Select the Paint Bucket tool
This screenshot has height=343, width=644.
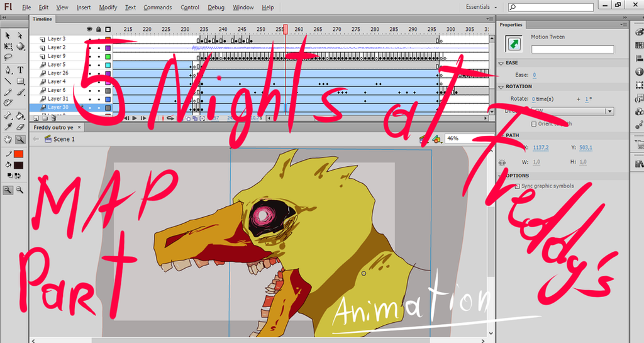20,116
